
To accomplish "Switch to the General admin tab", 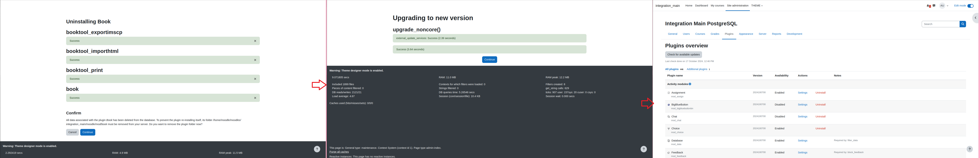I will 672,34.
